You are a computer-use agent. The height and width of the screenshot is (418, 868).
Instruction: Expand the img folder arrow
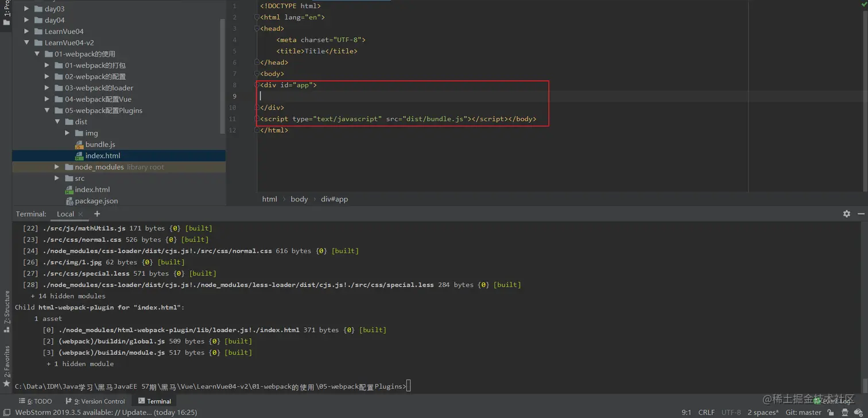(68, 133)
